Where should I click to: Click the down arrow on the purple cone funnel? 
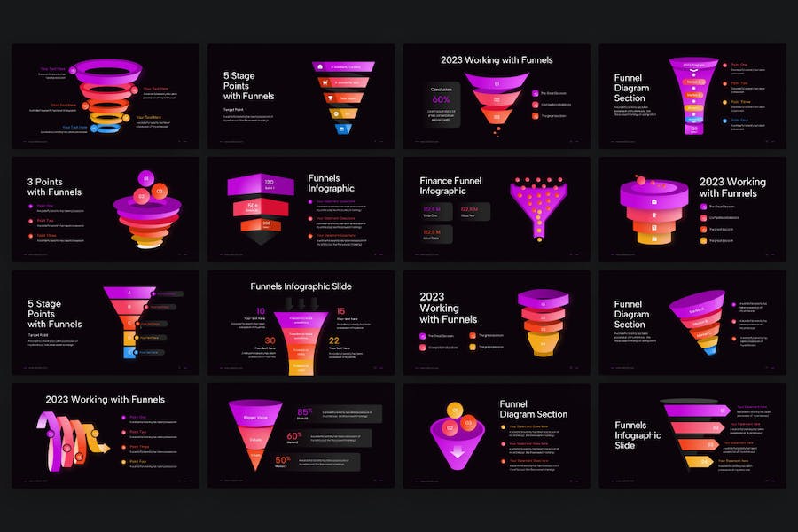(458, 451)
